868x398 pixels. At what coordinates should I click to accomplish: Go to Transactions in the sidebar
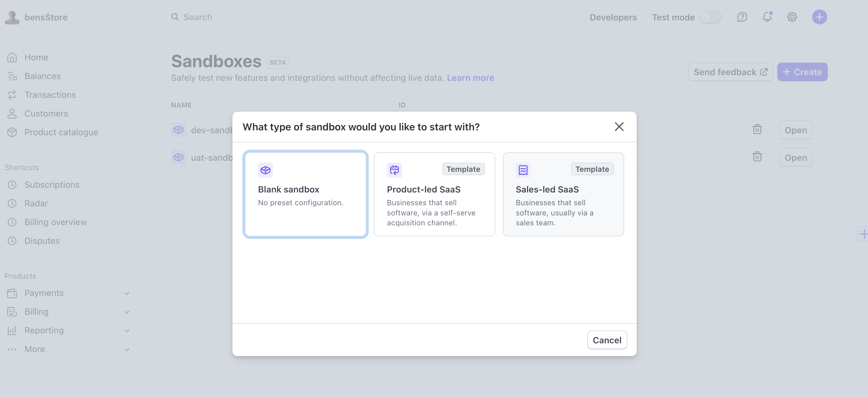coord(50,95)
